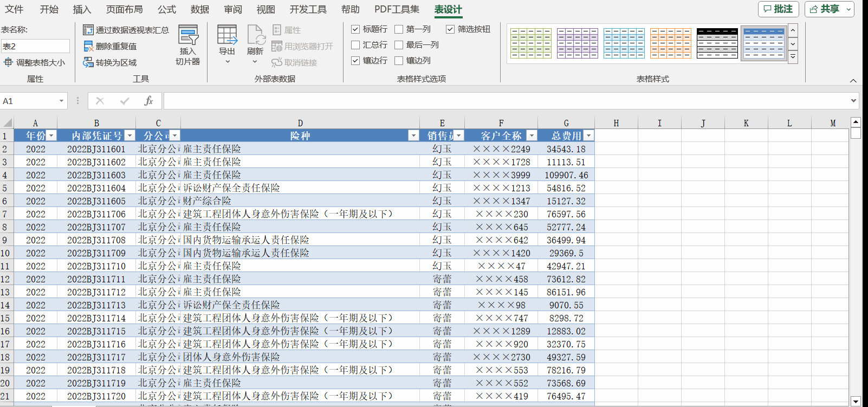Switch to the 数据 ribbon tab

(x=200, y=9)
